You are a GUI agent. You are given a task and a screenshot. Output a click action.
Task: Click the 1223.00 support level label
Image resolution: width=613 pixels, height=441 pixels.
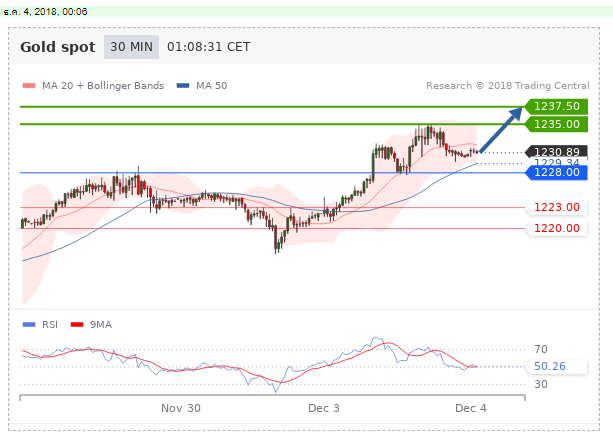point(557,207)
